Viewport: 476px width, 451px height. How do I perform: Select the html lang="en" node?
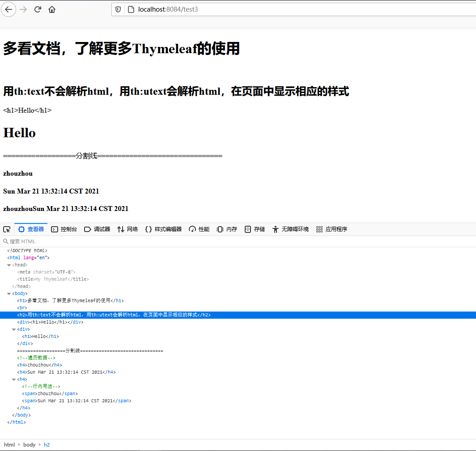[28, 258]
